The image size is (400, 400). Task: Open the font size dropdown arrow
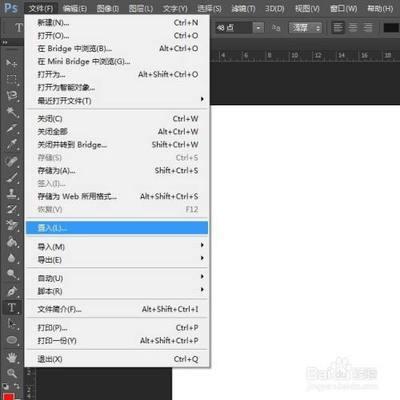tap(259, 28)
